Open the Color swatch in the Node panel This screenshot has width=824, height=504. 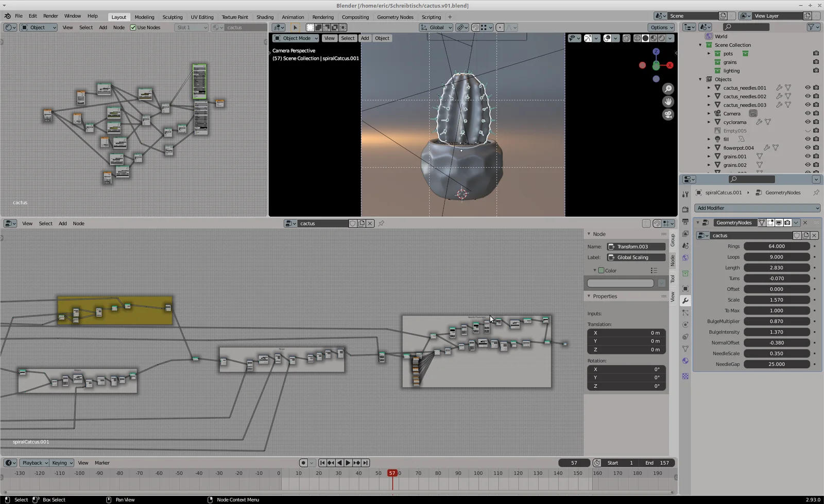point(620,283)
